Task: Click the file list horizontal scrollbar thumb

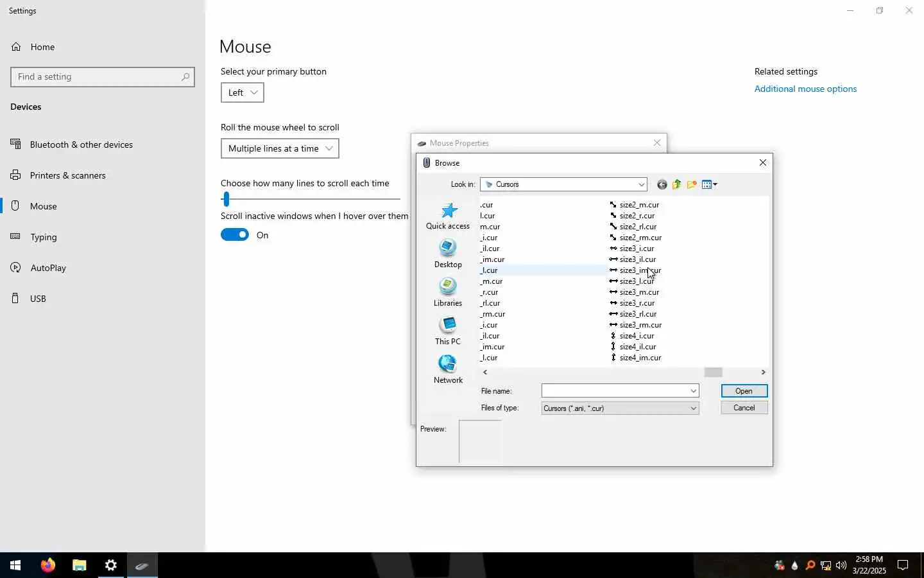Action: [x=714, y=372]
